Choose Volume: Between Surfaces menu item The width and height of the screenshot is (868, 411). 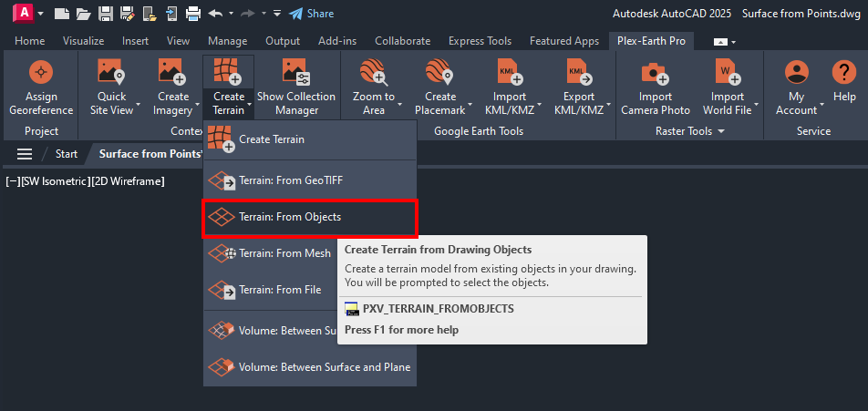point(270,331)
